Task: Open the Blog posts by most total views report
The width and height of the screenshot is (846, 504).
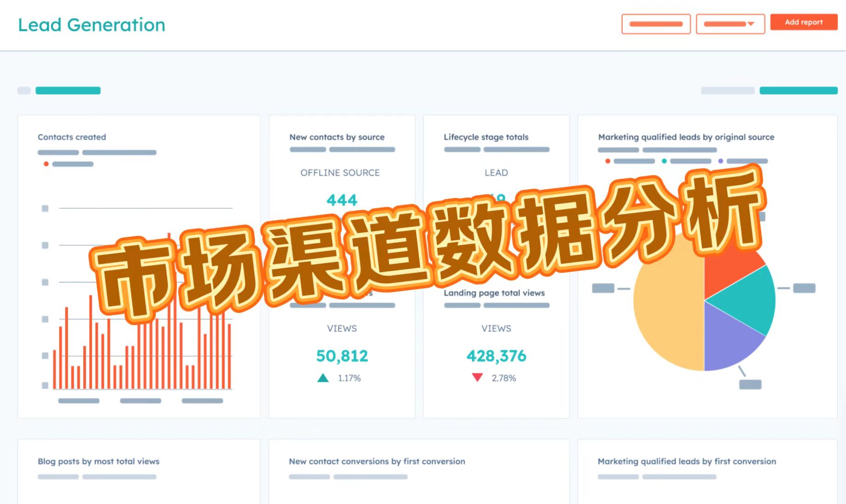Action: click(x=99, y=461)
